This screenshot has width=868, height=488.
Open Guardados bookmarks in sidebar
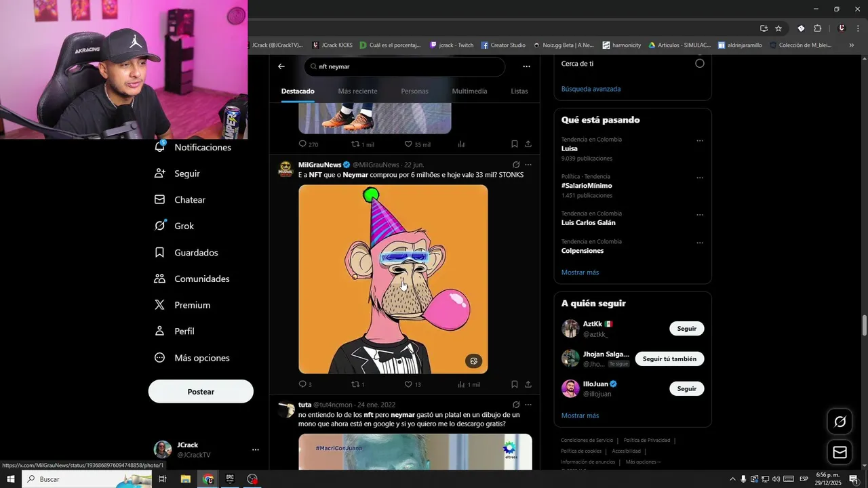pyautogui.click(x=186, y=252)
